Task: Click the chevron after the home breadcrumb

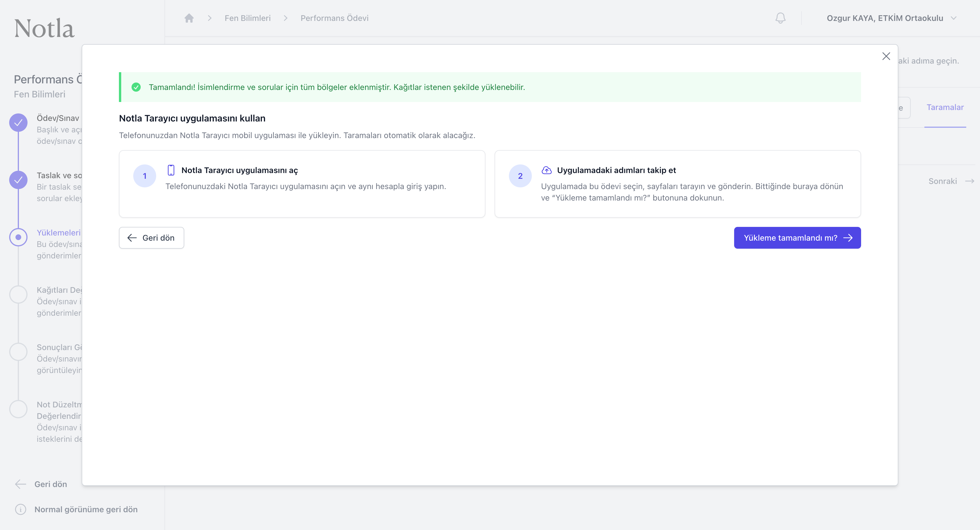Action: click(x=210, y=18)
